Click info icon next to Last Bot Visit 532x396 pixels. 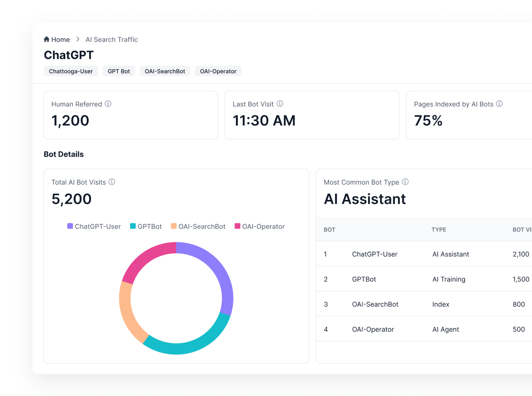coord(280,104)
